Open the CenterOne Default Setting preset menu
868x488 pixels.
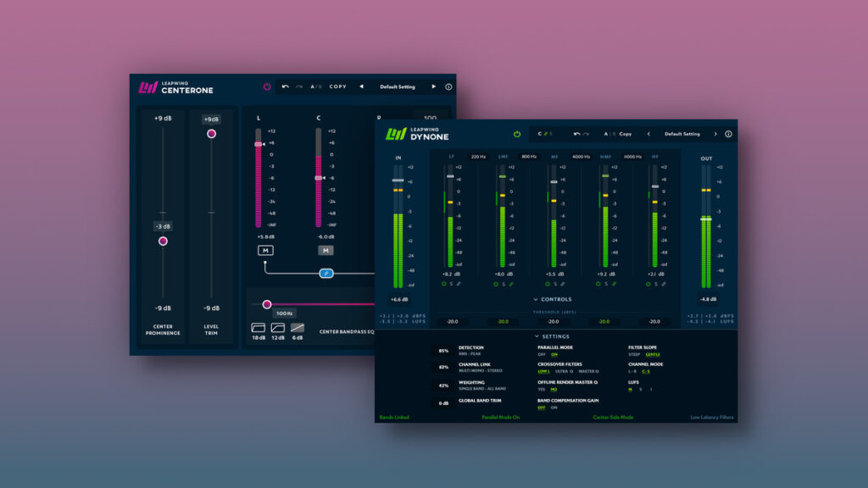coord(397,86)
